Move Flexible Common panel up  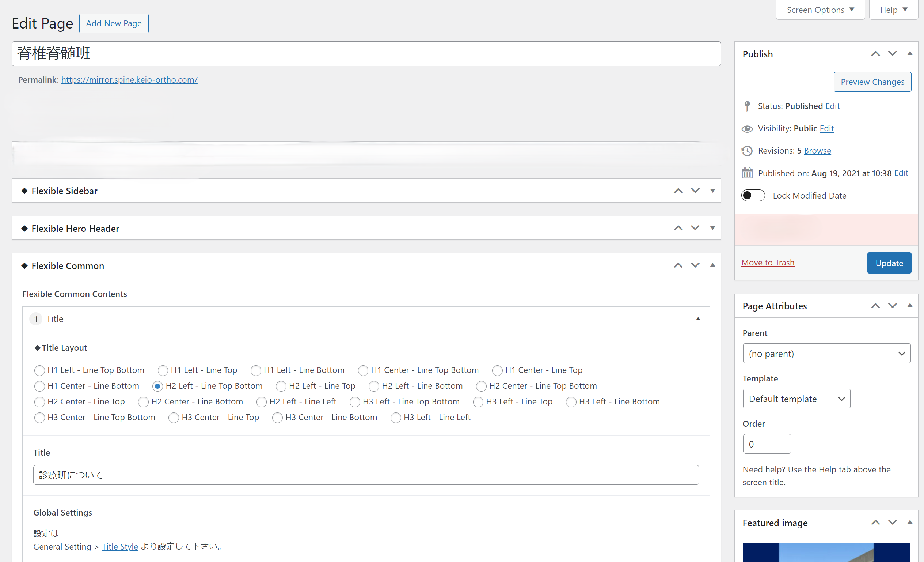(x=678, y=265)
